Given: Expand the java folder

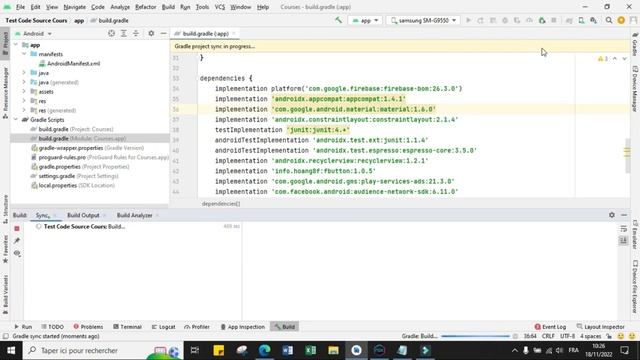Looking at the screenshot, I should pyautogui.click(x=24, y=73).
